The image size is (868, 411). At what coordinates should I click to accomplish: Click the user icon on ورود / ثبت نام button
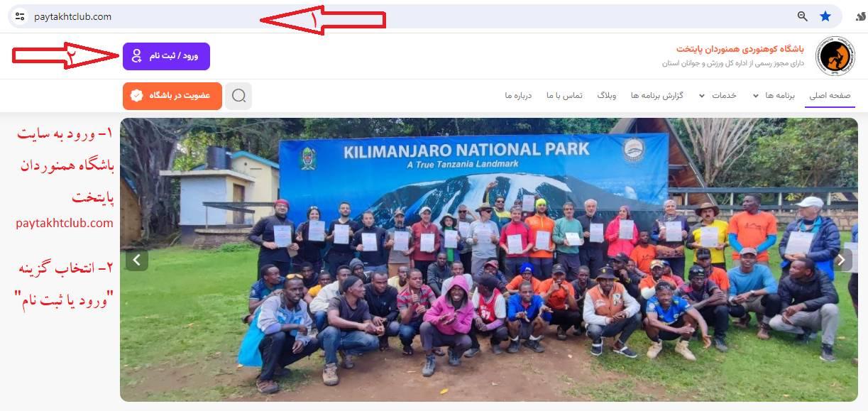coord(137,56)
